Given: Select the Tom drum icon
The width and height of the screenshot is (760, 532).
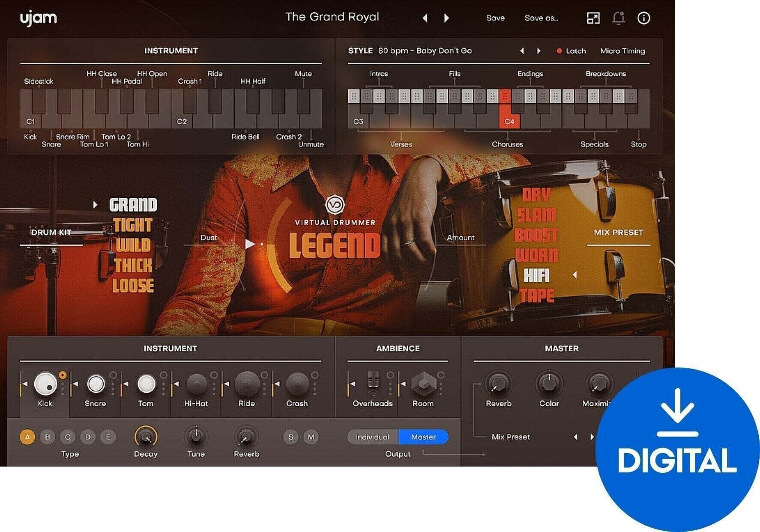Looking at the screenshot, I should [x=146, y=384].
